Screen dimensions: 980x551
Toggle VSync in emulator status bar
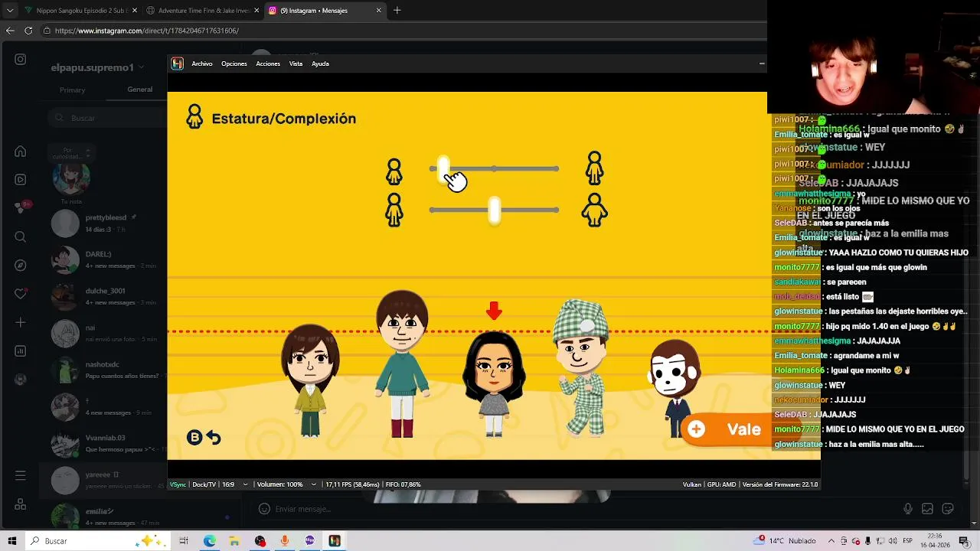[x=178, y=484]
